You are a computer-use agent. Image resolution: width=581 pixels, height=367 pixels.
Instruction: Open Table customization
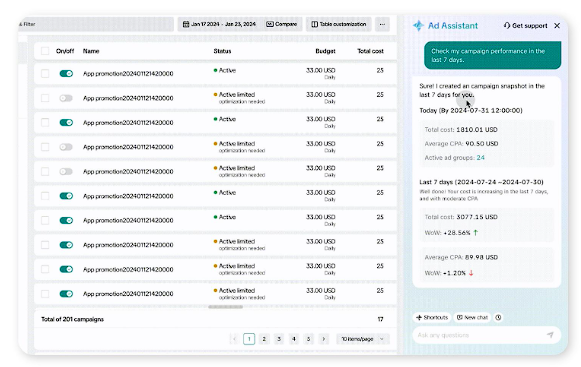pos(338,24)
